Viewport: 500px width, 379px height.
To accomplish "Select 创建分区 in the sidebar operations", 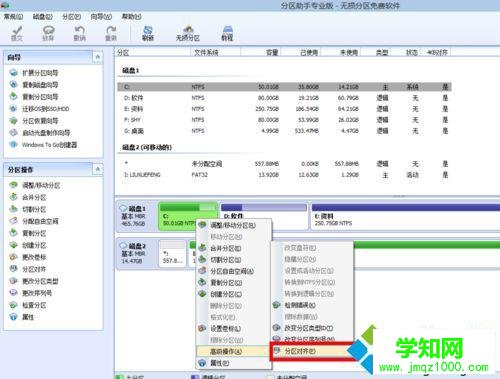I will [34, 245].
